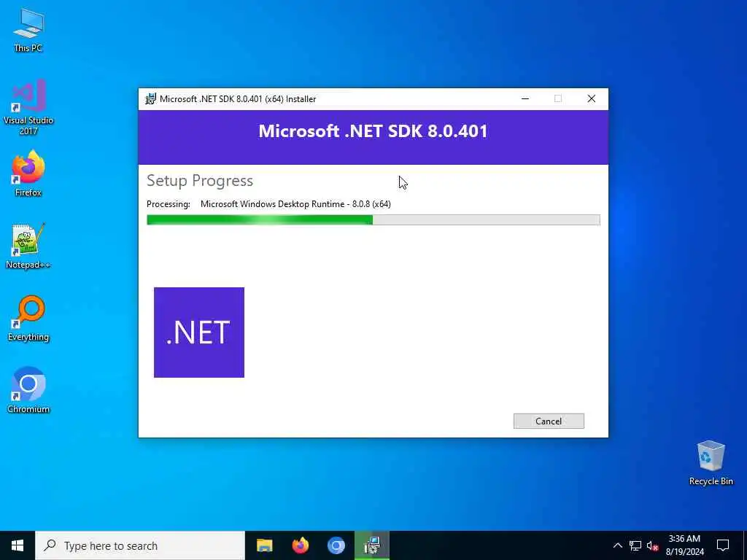Open the notification center icon
Viewport: 747px width, 560px height.
(x=723, y=545)
